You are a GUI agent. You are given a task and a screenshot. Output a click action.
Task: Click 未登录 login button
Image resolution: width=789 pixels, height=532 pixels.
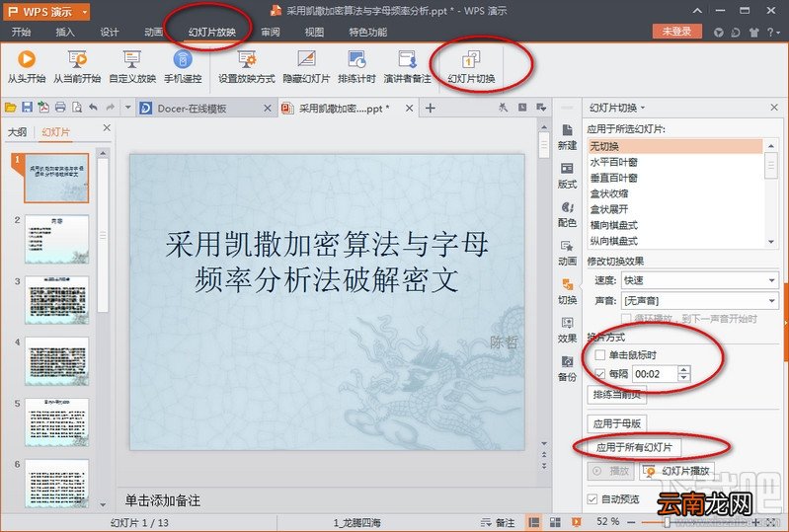[x=676, y=32]
